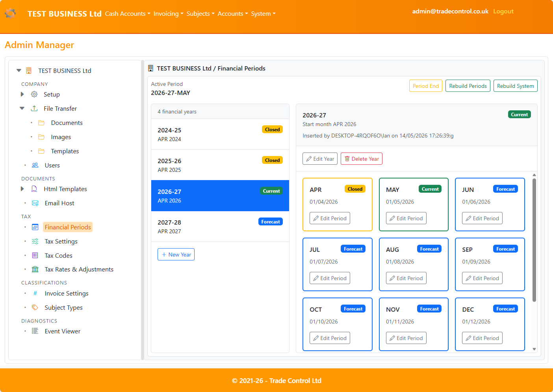Viewport: 553px width, 392px height.
Task: Click the Delete Year button
Action: 362,159
